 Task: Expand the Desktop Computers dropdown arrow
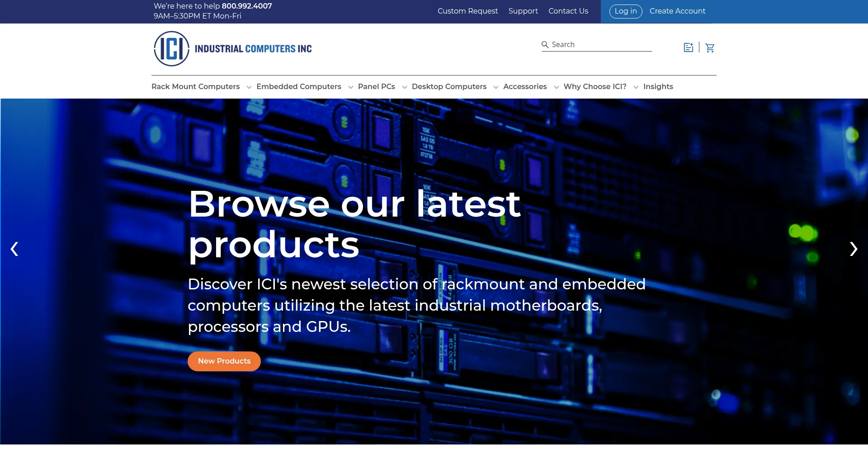coord(495,87)
